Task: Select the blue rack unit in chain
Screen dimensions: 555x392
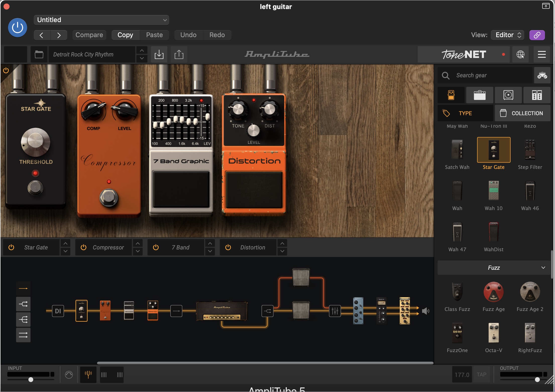Action: (358, 311)
